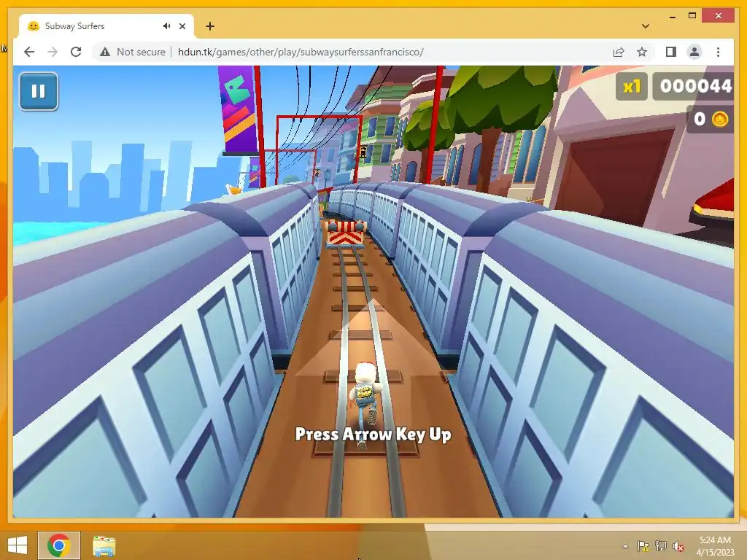747x560 pixels.
Task: Click the Not secure warning icon
Action: [105, 52]
